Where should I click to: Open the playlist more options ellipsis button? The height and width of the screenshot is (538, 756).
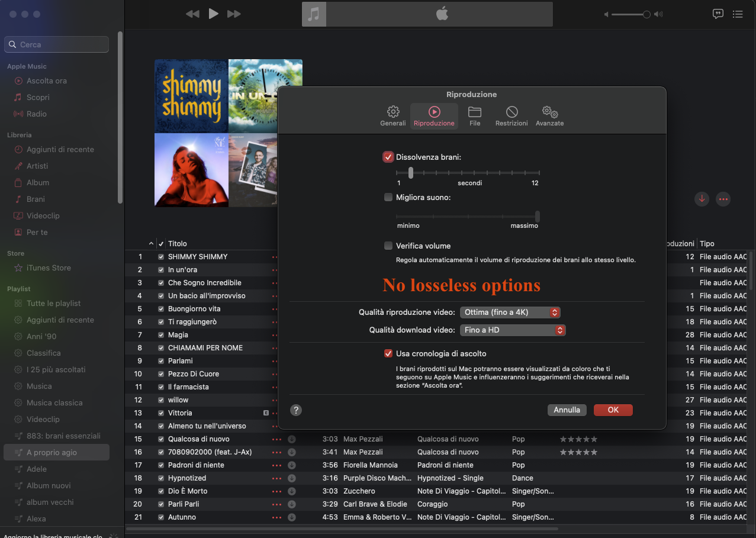(723, 199)
